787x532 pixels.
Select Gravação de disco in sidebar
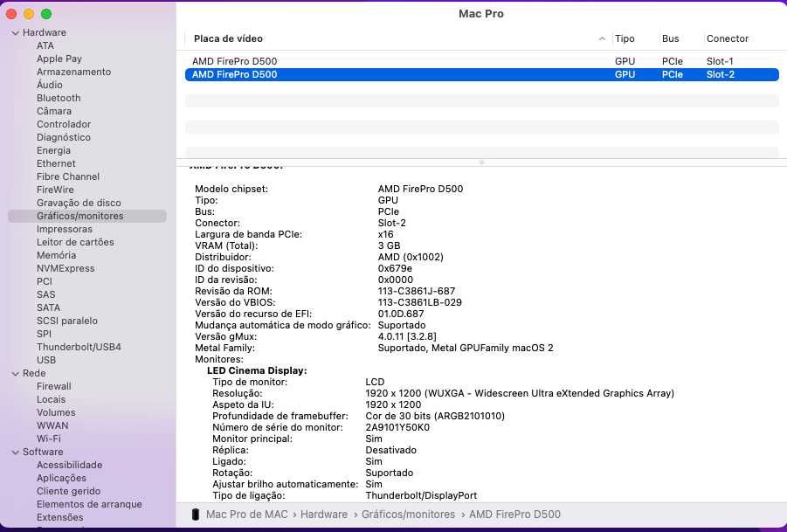[79, 203]
